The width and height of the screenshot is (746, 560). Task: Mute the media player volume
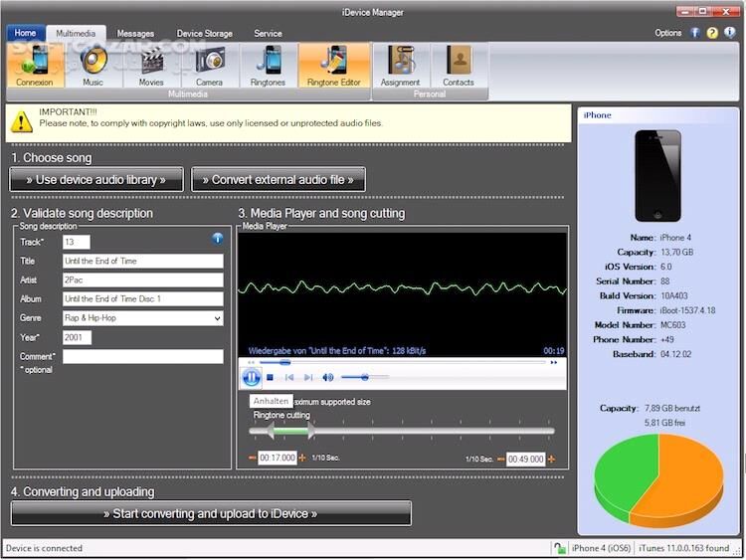point(328,378)
